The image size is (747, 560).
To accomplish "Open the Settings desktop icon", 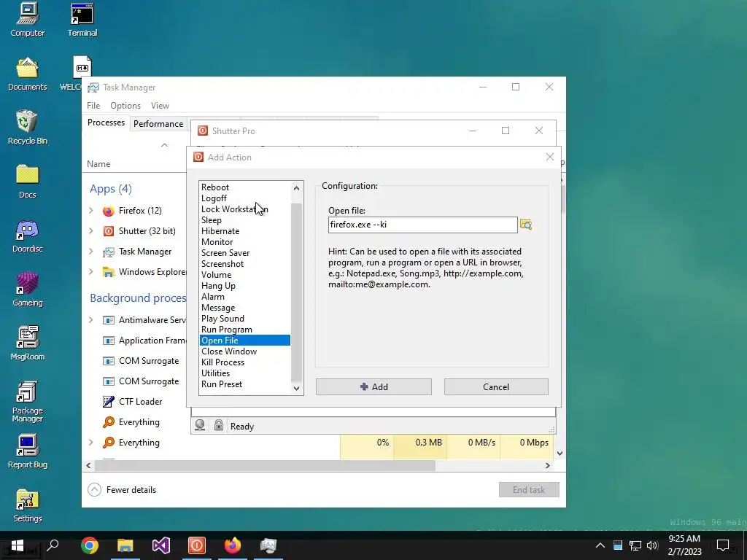I will point(28,506).
